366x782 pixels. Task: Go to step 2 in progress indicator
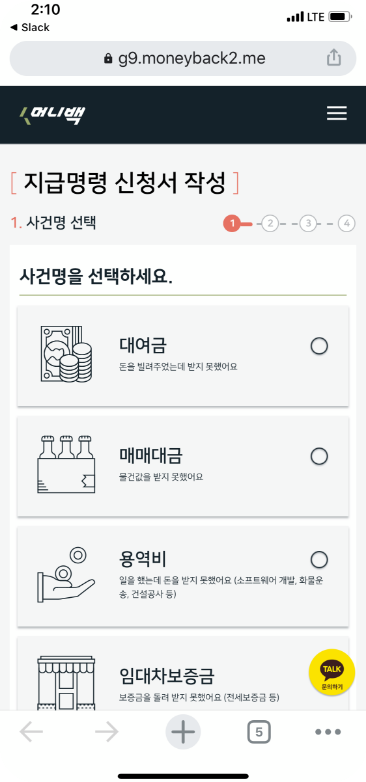[270, 223]
